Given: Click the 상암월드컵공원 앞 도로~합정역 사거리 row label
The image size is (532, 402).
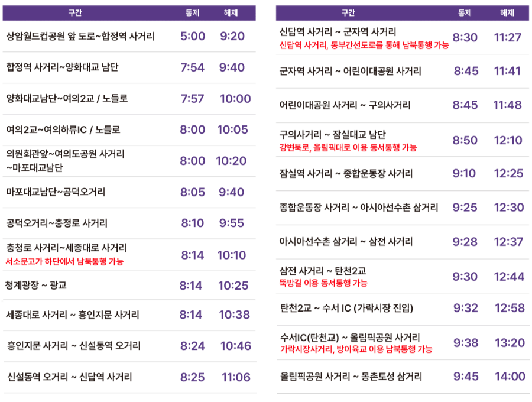Looking at the screenshot, I should tap(80, 37).
